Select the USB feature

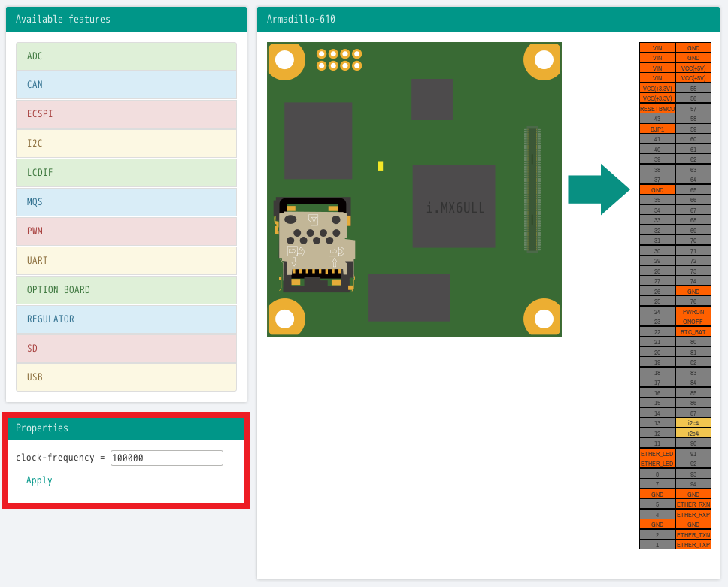coord(126,377)
